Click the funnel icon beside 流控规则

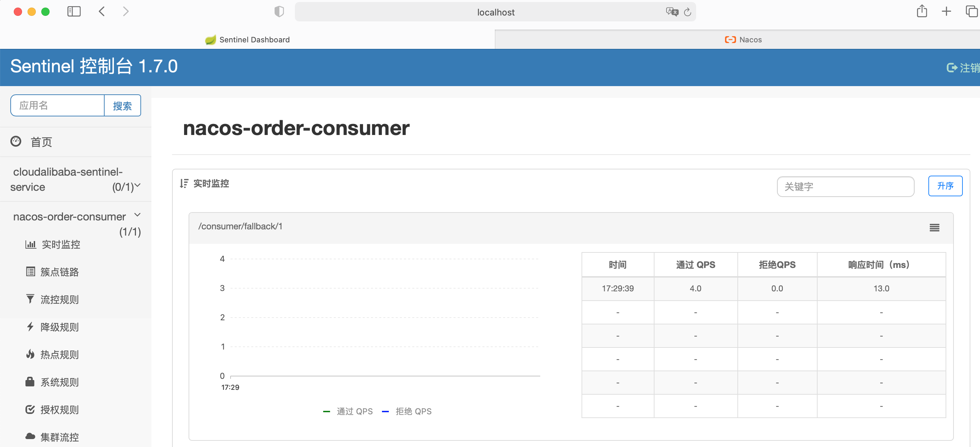tap(30, 299)
